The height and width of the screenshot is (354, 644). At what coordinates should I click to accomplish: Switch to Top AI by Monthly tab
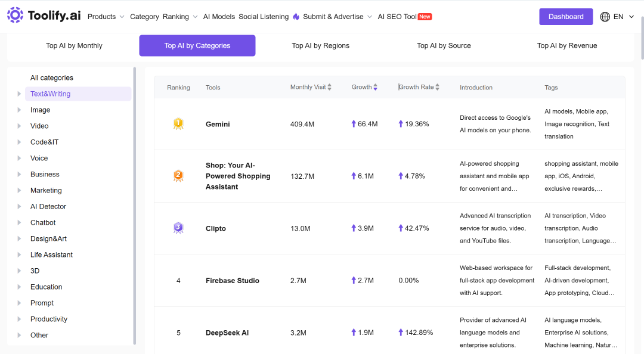(x=74, y=45)
